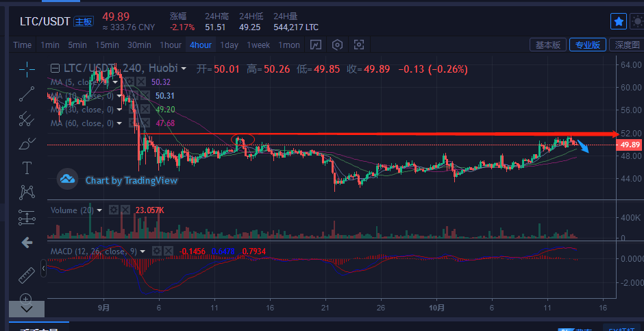
Task: Open chart settings hexagon icon
Action: [x=337, y=45]
